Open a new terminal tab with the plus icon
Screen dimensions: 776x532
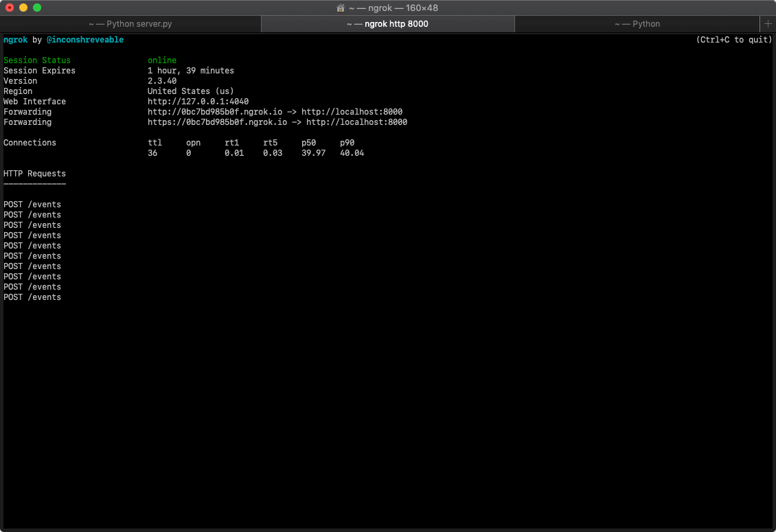767,23
